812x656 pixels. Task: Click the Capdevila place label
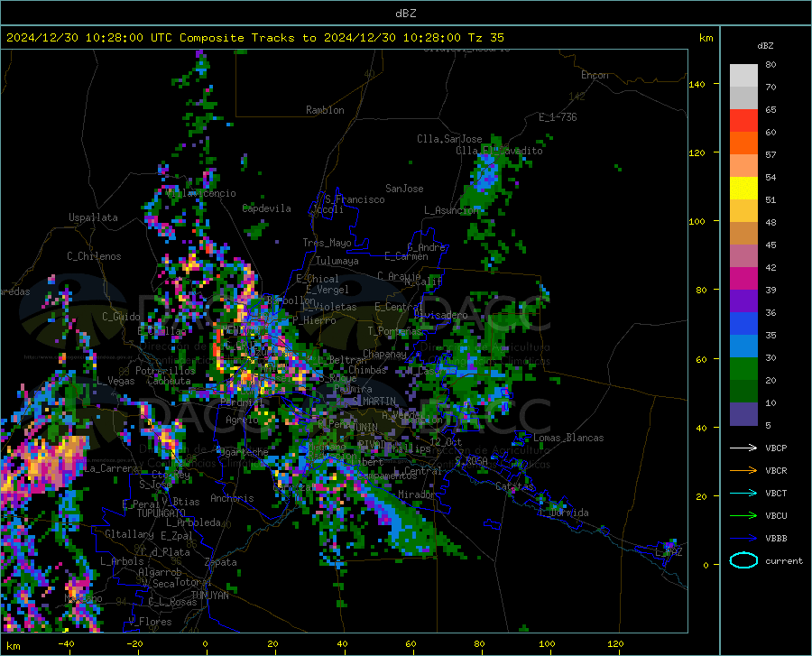[266, 208]
